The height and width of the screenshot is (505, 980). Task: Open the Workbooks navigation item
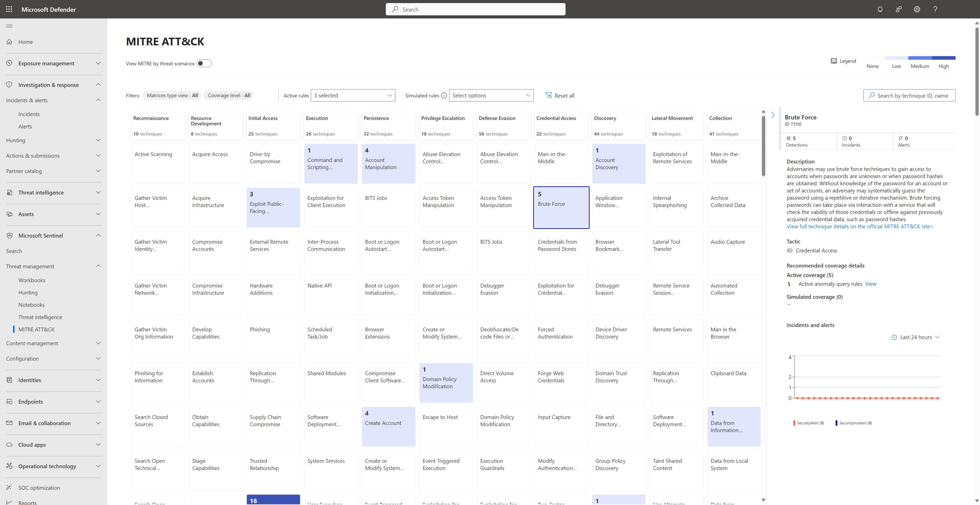[x=31, y=280]
